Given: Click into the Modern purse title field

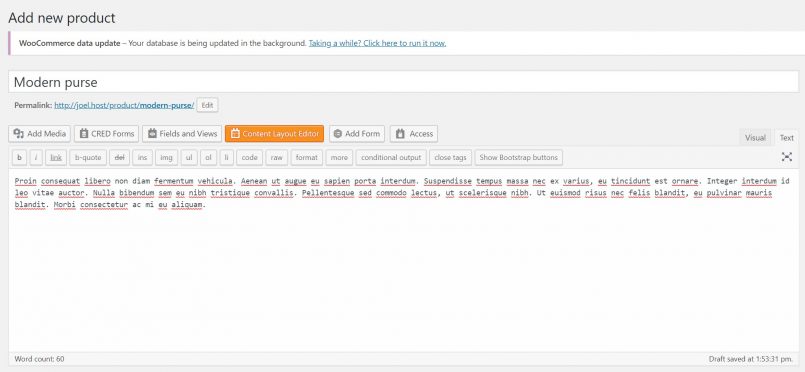Looking at the screenshot, I should click(x=404, y=82).
